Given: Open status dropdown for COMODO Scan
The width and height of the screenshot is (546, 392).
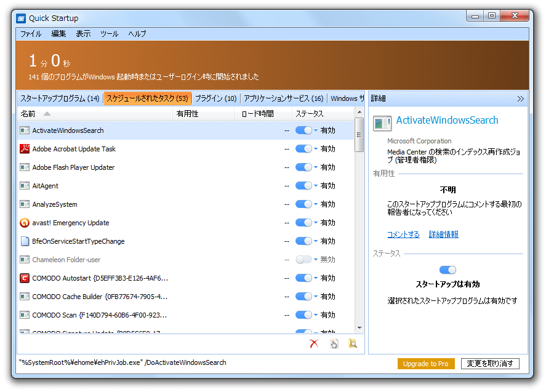Looking at the screenshot, I should coord(316,314).
